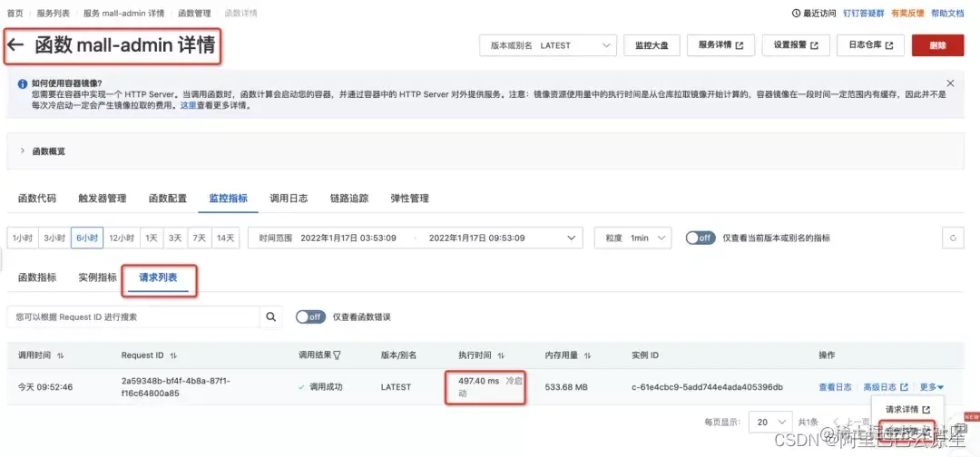The width and height of the screenshot is (980, 457).
Task: Select the 14天 time range
Action: 226,238
